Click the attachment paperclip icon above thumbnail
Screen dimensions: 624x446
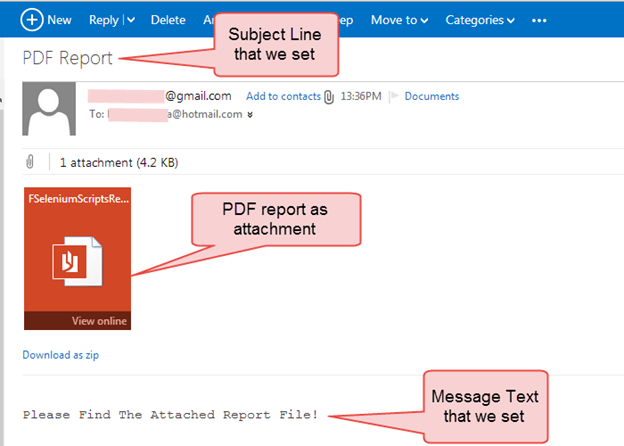point(31,161)
